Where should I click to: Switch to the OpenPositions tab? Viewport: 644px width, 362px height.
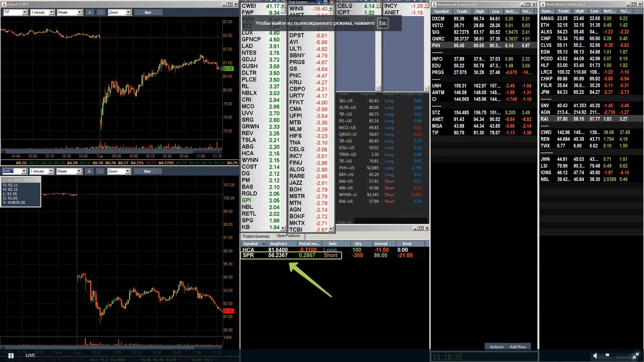288,236
